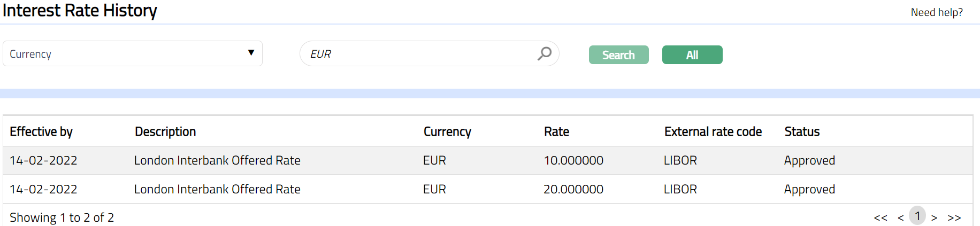Sort by Effective by column header

coord(41,131)
